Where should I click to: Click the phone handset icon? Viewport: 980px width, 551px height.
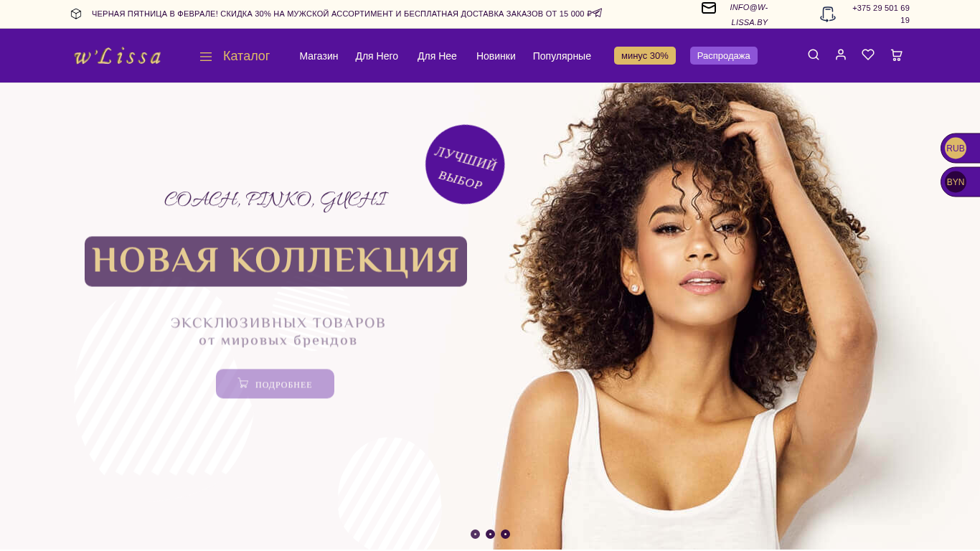828,14
